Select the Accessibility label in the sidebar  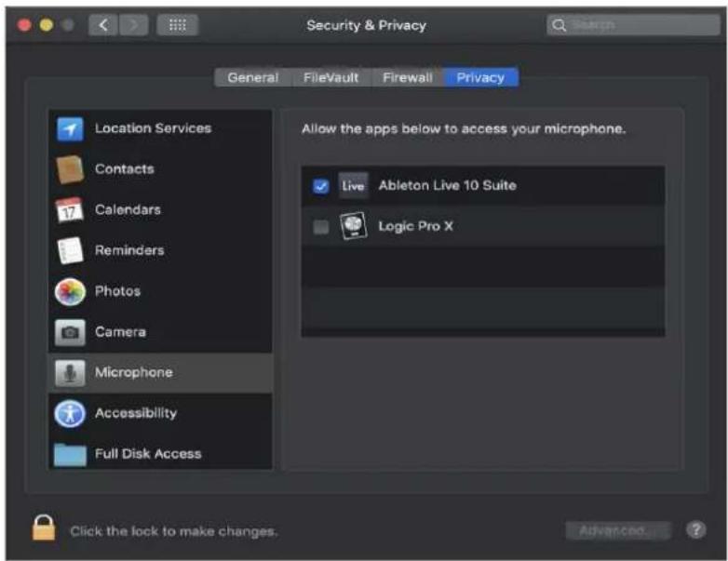pyautogui.click(x=136, y=413)
